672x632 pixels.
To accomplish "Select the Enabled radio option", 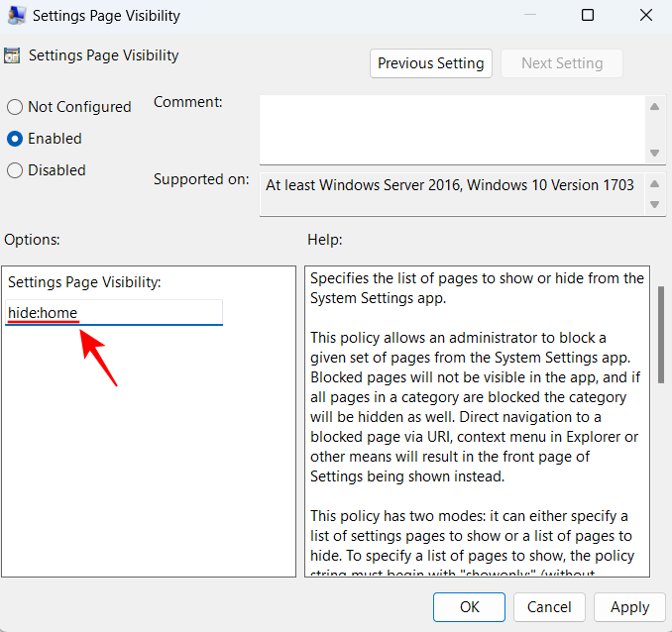I will click(15, 139).
